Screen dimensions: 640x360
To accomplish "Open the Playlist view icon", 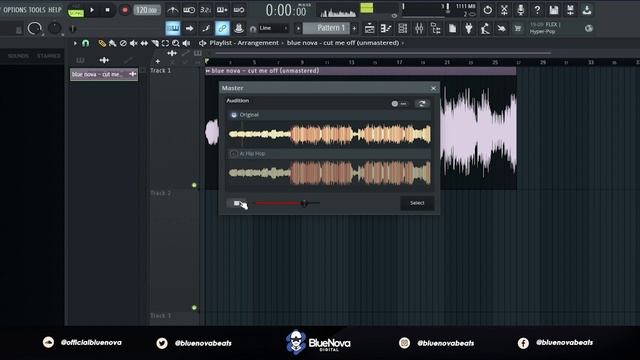I will click(369, 28).
